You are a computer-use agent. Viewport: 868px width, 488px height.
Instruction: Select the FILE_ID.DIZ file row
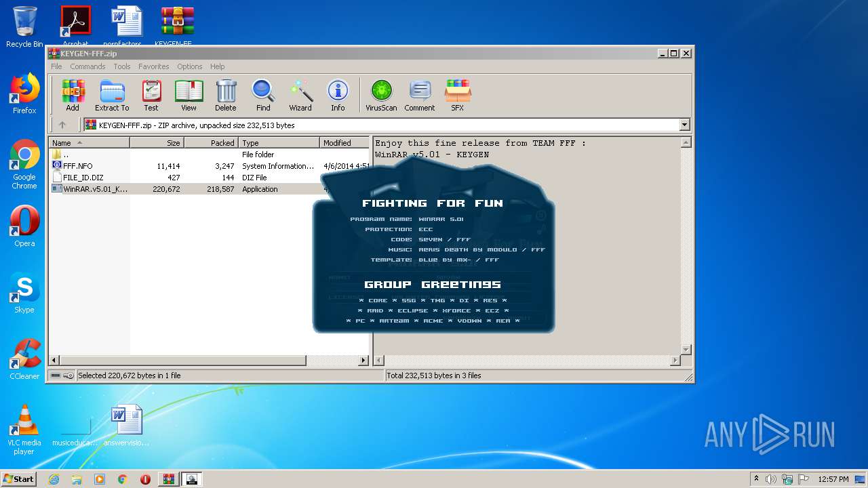click(210, 178)
